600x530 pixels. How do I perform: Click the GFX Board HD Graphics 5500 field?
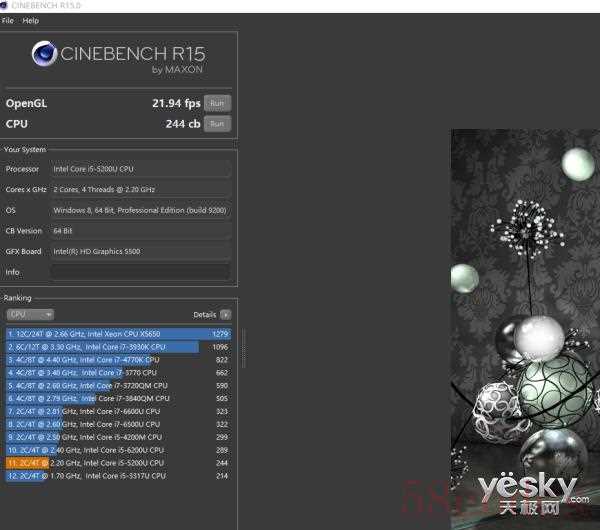140,251
